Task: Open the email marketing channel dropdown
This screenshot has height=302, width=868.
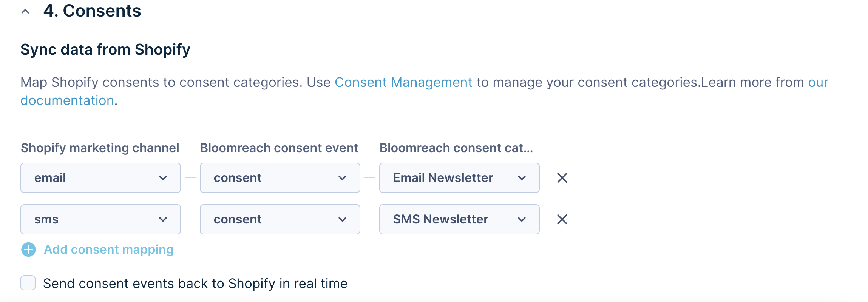Action: [x=100, y=178]
